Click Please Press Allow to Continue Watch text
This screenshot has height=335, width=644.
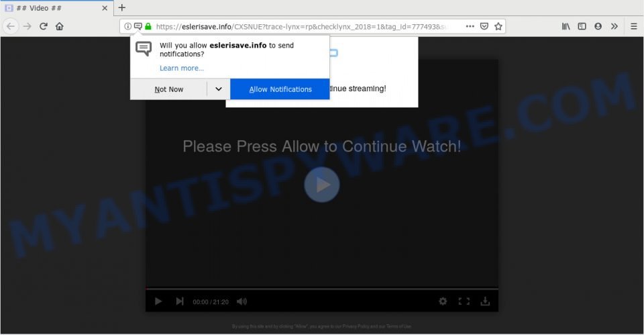pos(322,146)
